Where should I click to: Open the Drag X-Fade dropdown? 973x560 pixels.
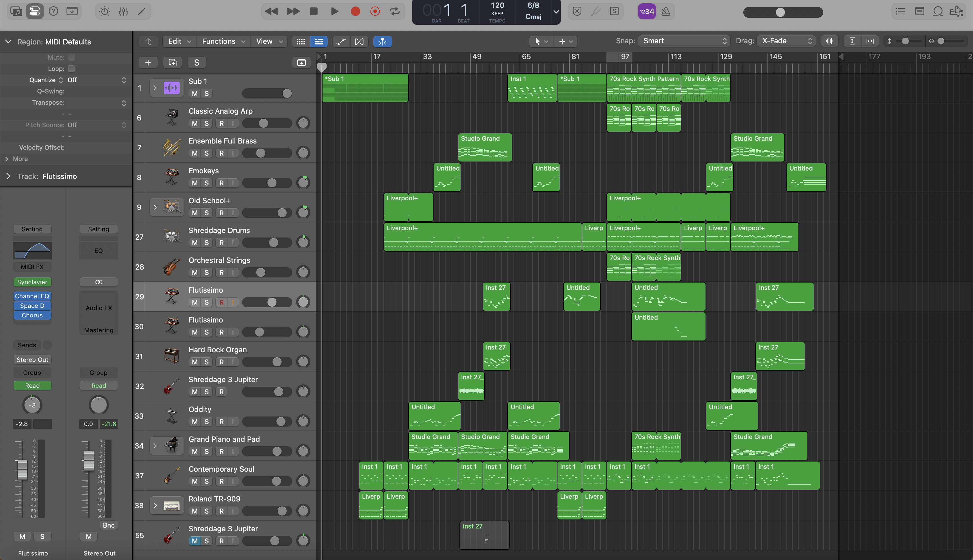786,41
